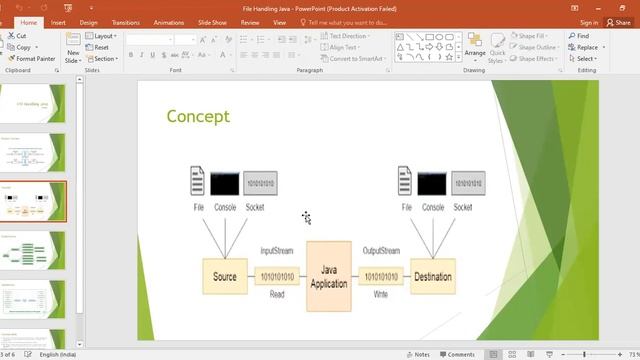The height and width of the screenshot is (360, 640).
Task: Switch to the Insert tab
Action: 58,22
